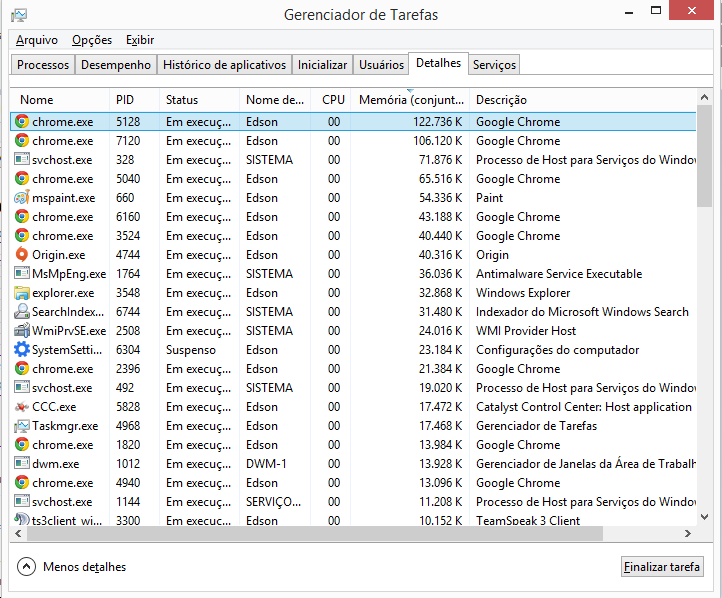Open the Exibir menu
This screenshot has height=598, width=722.
coord(140,40)
